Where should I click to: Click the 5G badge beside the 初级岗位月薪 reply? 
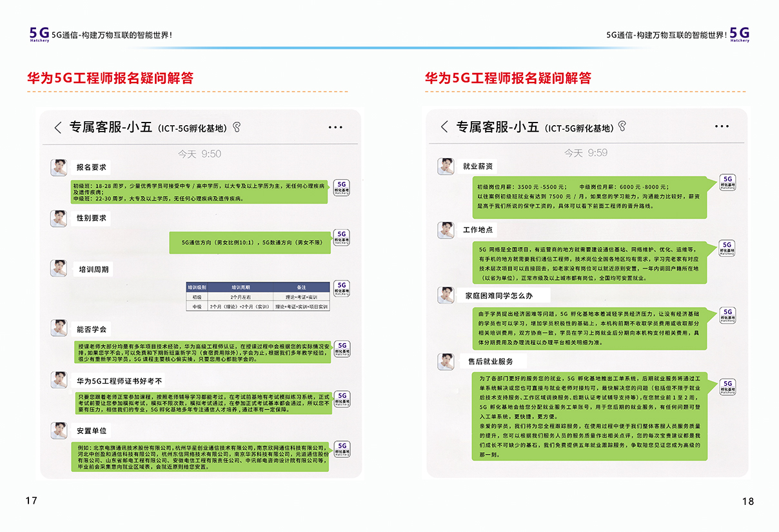[x=727, y=182]
